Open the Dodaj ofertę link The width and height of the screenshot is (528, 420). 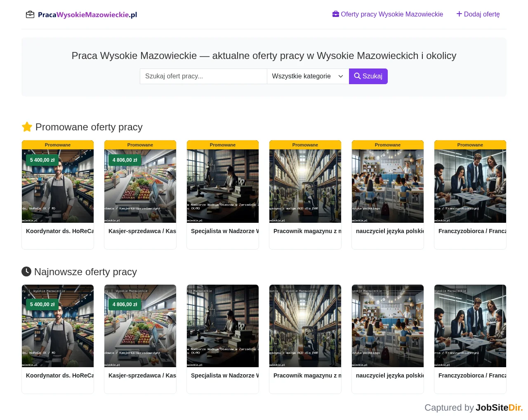click(x=478, y=14)
